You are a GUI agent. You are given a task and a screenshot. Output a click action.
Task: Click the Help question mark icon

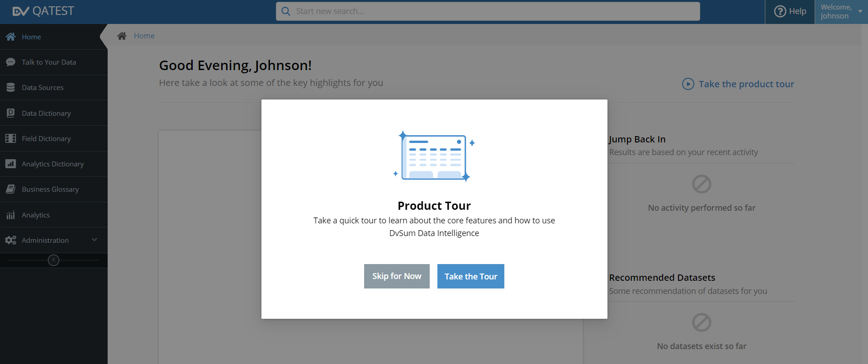pos(780,11)
